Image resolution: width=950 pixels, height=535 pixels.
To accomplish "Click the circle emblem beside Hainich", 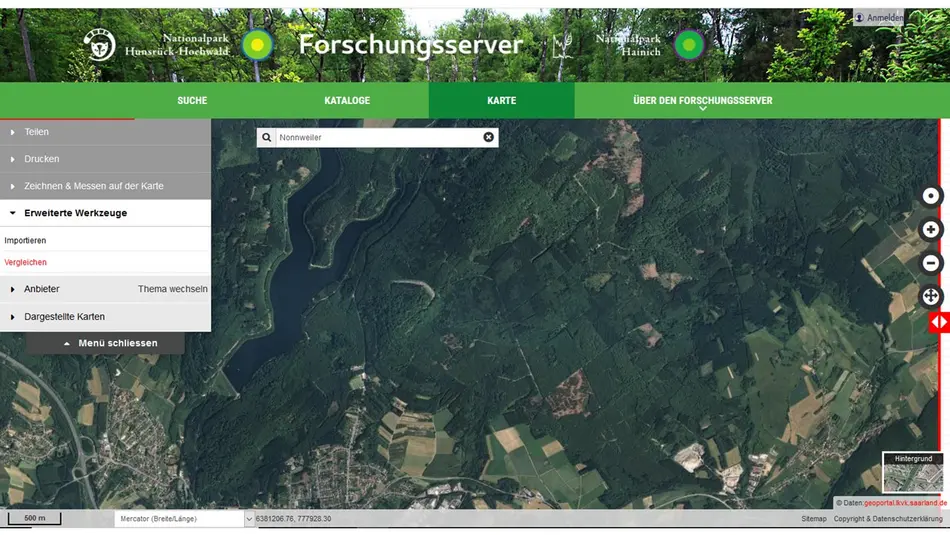I will coord(689,45).
